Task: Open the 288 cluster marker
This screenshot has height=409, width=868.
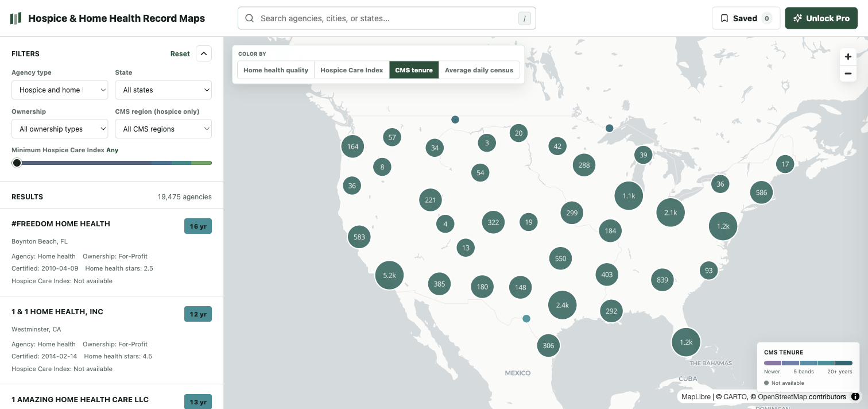Action: [x=584, y=165]
